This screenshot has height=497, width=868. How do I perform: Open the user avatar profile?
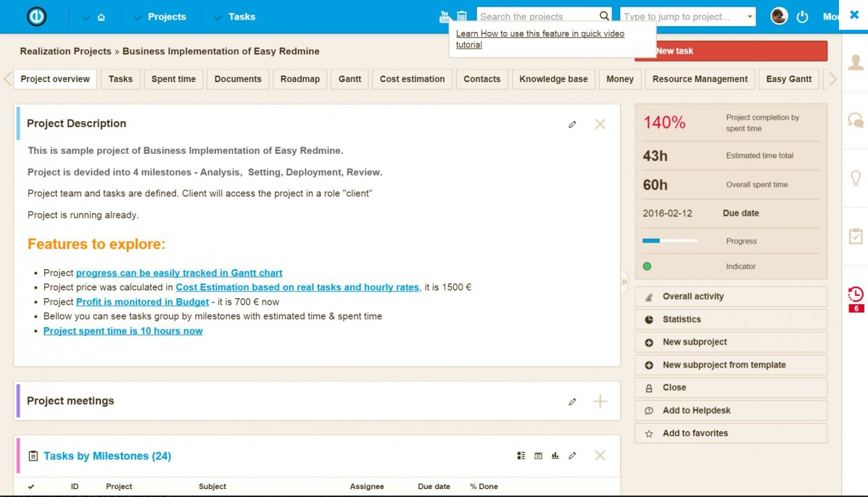click(779, 16)
